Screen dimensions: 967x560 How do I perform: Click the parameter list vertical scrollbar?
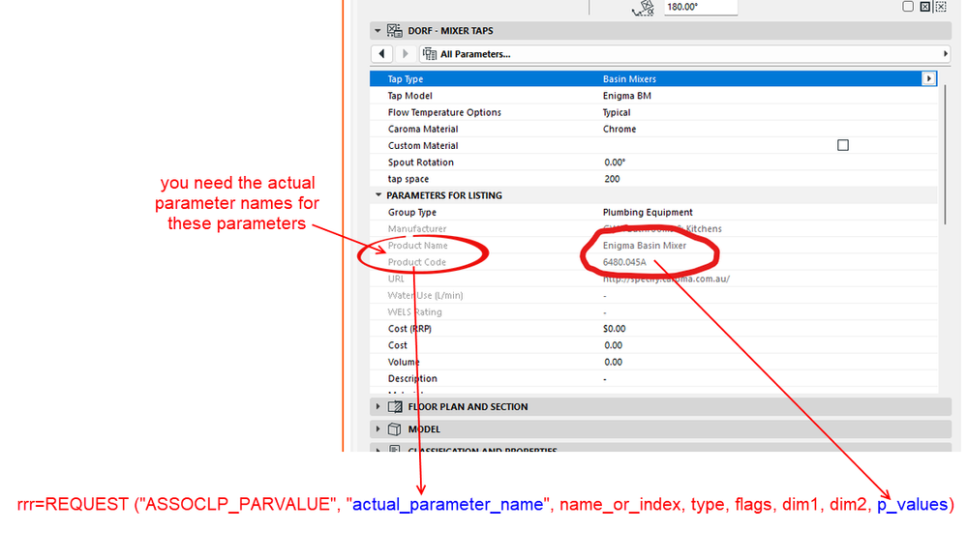coord(944,154)
